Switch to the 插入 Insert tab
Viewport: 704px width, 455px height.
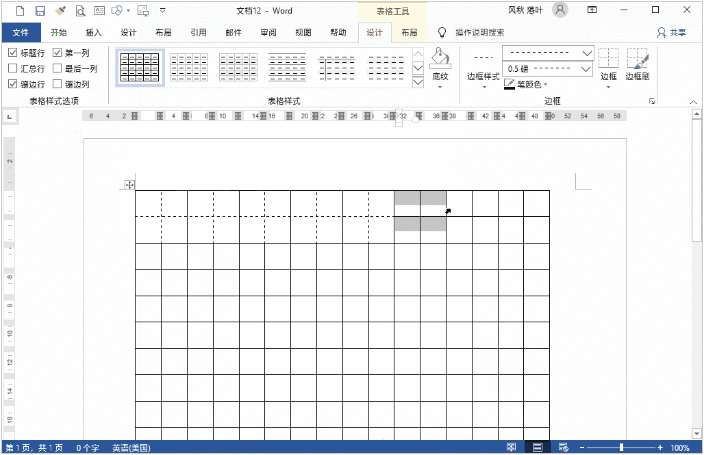[x=93, y=32]
